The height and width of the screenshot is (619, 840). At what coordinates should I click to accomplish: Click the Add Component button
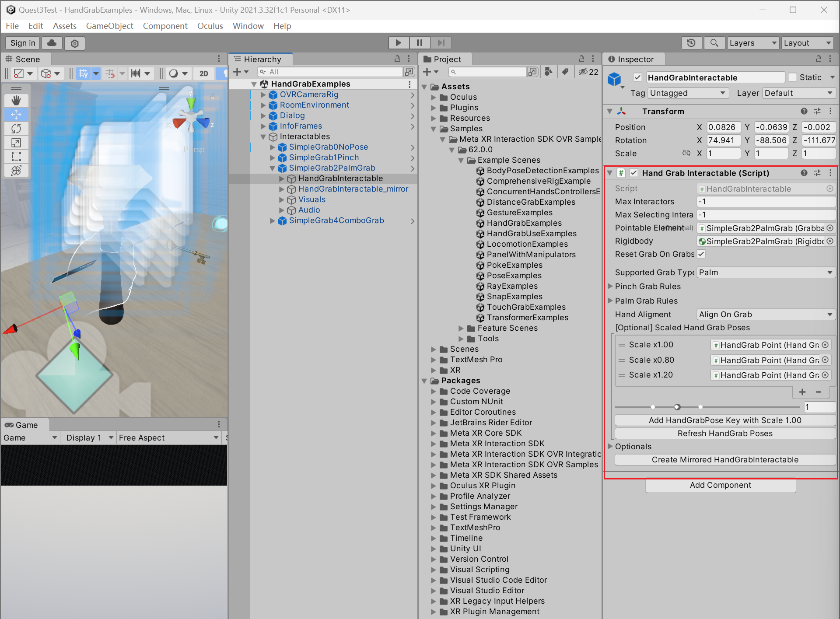pyautogui.click(x=721, y=485)
